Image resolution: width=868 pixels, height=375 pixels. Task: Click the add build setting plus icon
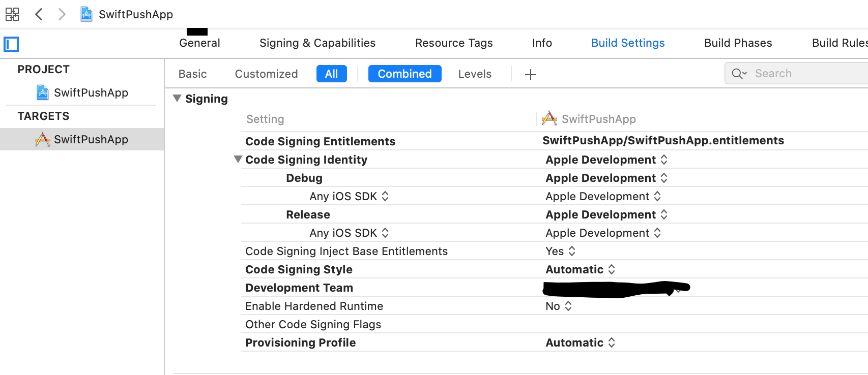tap(530, 75)
